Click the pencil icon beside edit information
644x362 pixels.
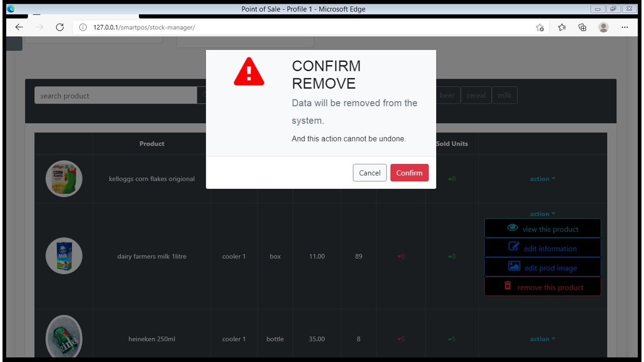point(514,247)
